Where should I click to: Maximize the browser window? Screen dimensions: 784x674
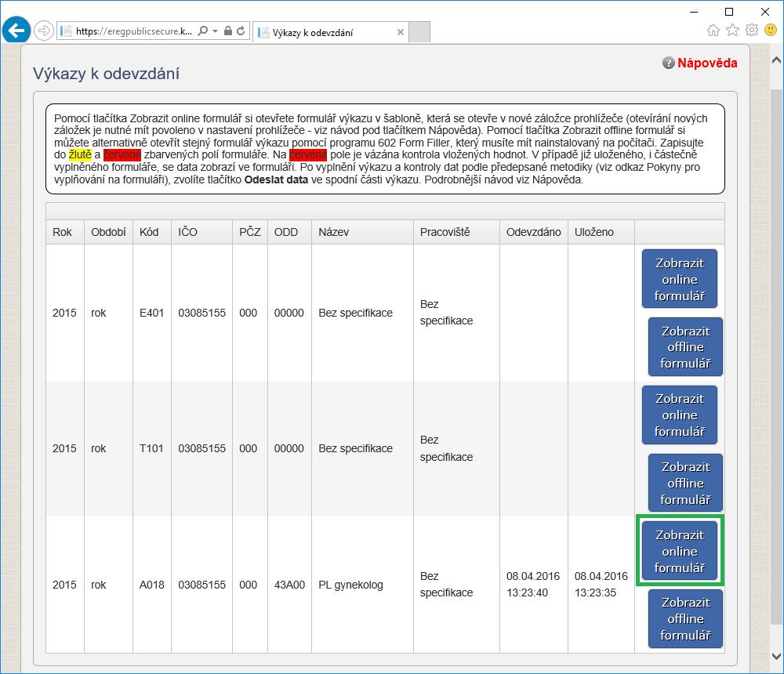coord(729,12)
